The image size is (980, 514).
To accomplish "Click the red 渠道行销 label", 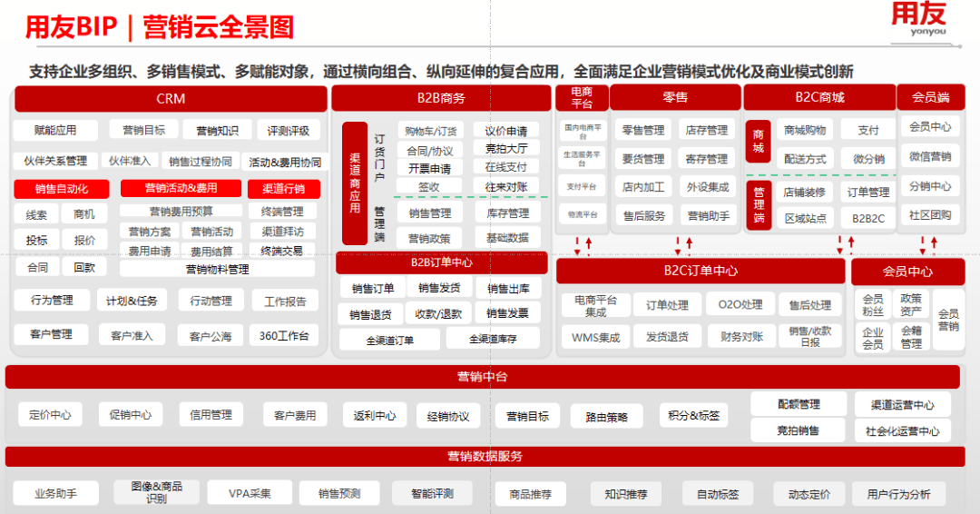I will [x=283, y=189].
